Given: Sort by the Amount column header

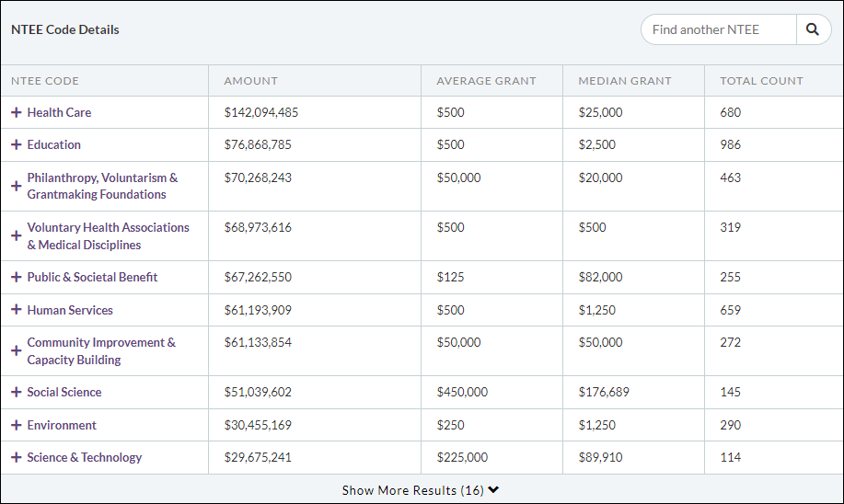Looking at the screenshot, I should click(250, 81).
